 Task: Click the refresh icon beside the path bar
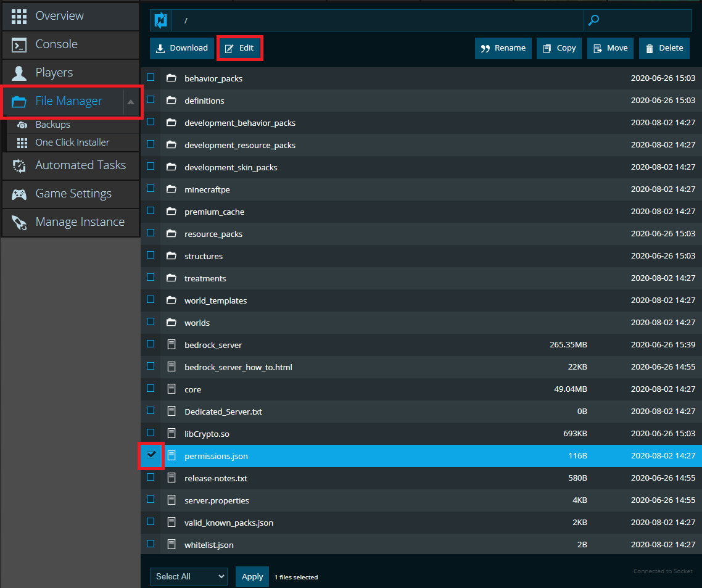(160, 20)
